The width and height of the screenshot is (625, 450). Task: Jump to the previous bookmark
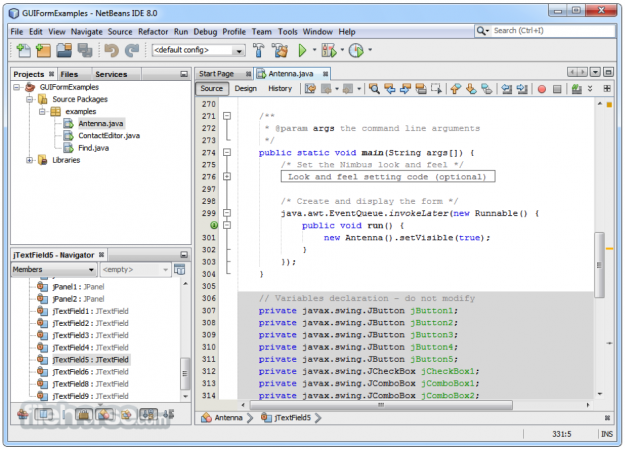(x=456, y=88)
